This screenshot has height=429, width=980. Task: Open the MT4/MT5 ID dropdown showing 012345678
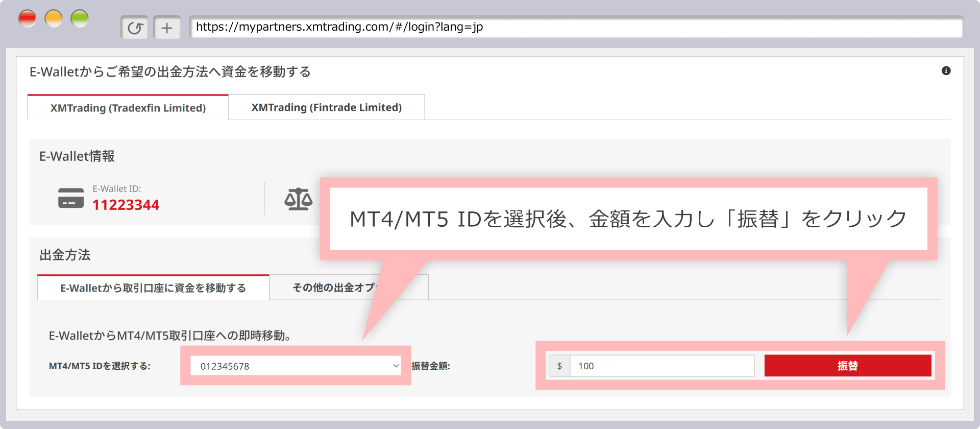tap(296, 366)
